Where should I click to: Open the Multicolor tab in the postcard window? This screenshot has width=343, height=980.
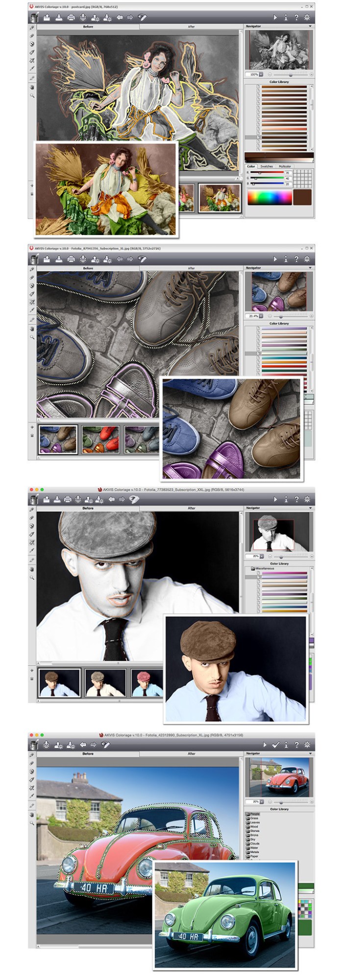(x=285, y=166)
